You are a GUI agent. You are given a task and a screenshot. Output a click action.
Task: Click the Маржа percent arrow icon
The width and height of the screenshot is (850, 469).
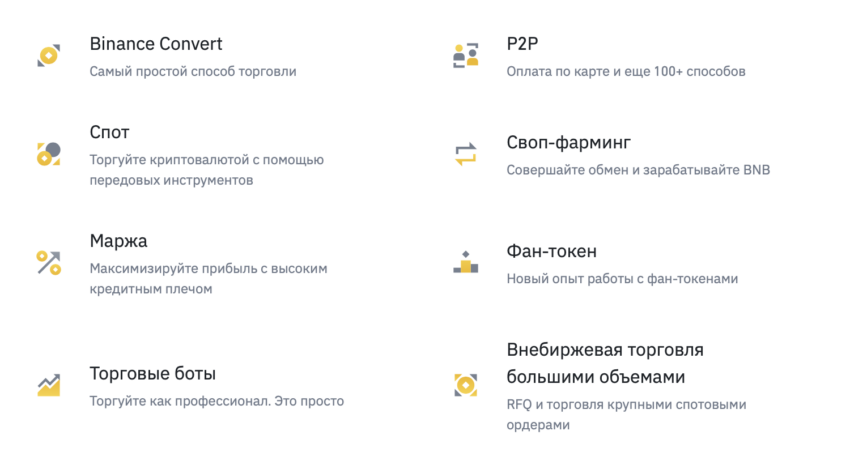48,263
